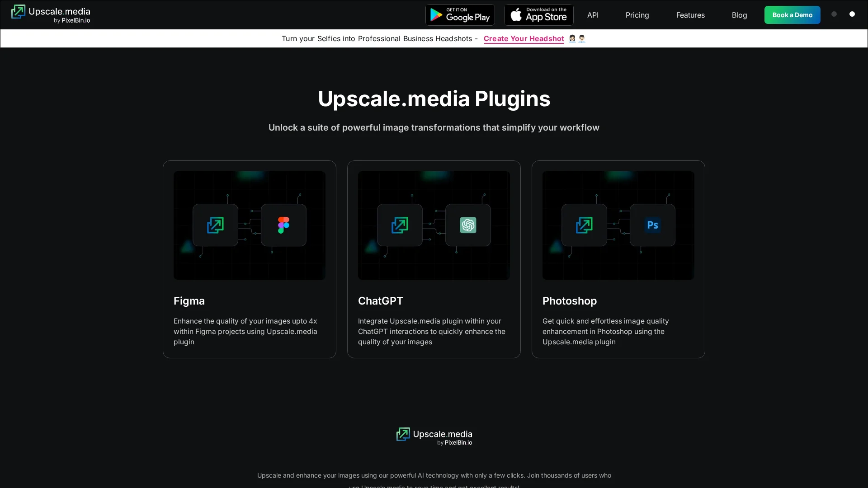Image resolution: width=868 pixels, height=488 pixels.
Task: Click the Photoshop Ps icon
Action: 652,225
